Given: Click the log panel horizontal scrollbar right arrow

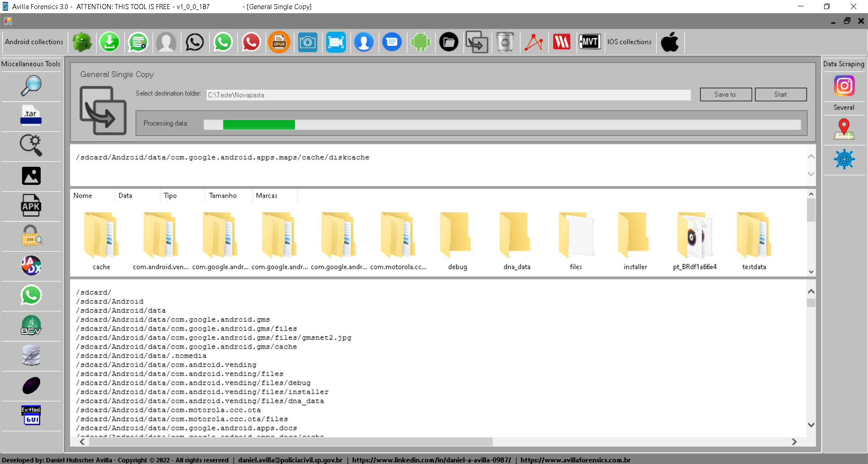Looking at the screenshot, I should [794, 441].
